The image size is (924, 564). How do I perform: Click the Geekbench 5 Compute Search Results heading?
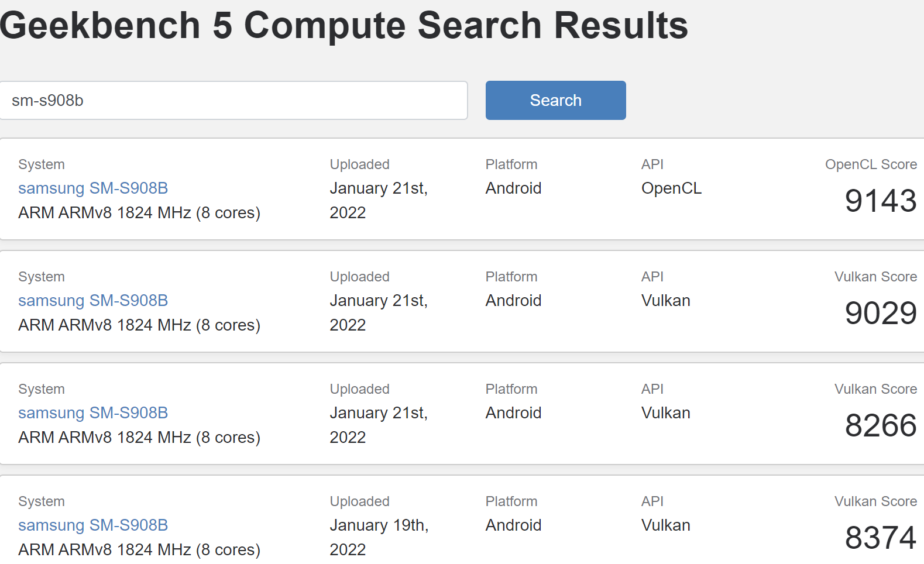click(x=344, y=26)
